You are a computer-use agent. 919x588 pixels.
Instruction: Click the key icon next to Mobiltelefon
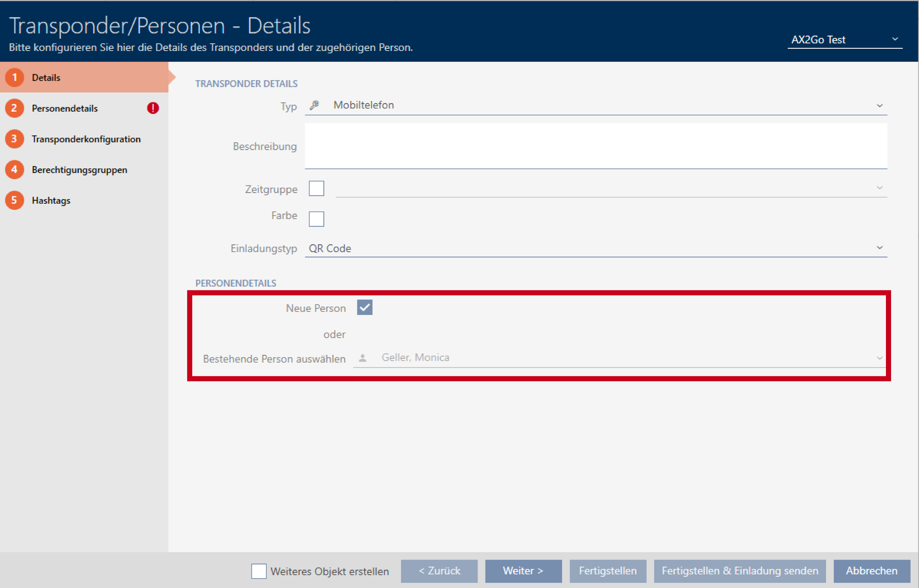point(314,105)
